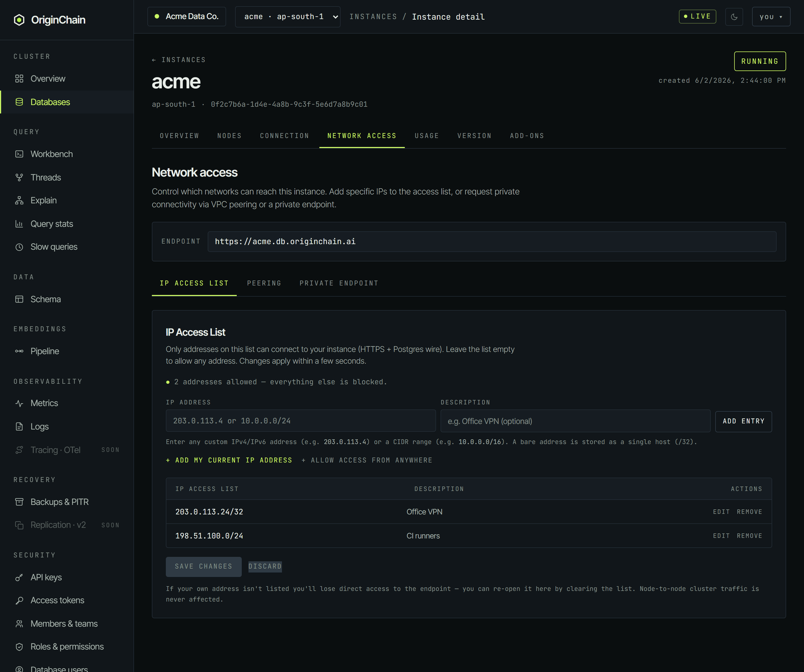
Task: Click the INSTANCES breadcrumb in header
Action: point(373,17)
